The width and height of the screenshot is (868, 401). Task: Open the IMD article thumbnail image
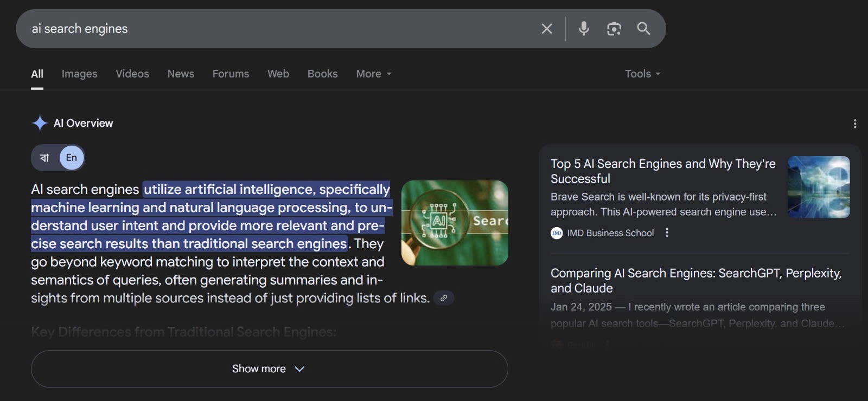pyautogui.click(x=819, y=187)
